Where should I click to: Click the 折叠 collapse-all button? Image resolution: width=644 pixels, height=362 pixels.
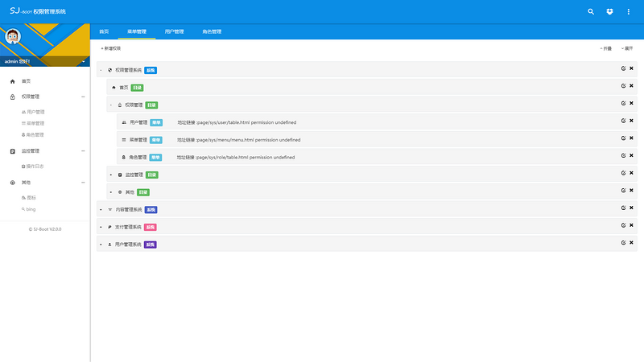coord(606,48)
